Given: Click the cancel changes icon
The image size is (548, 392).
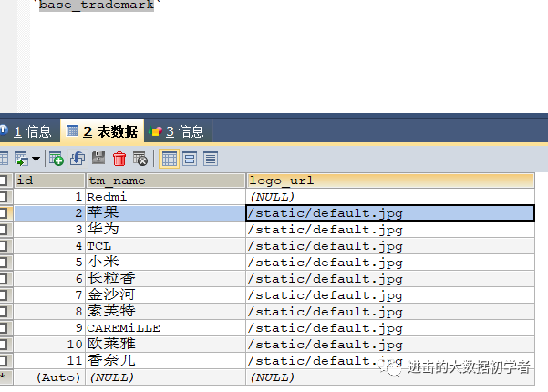Looking at the screenshot, I should (x=140, y=159).
